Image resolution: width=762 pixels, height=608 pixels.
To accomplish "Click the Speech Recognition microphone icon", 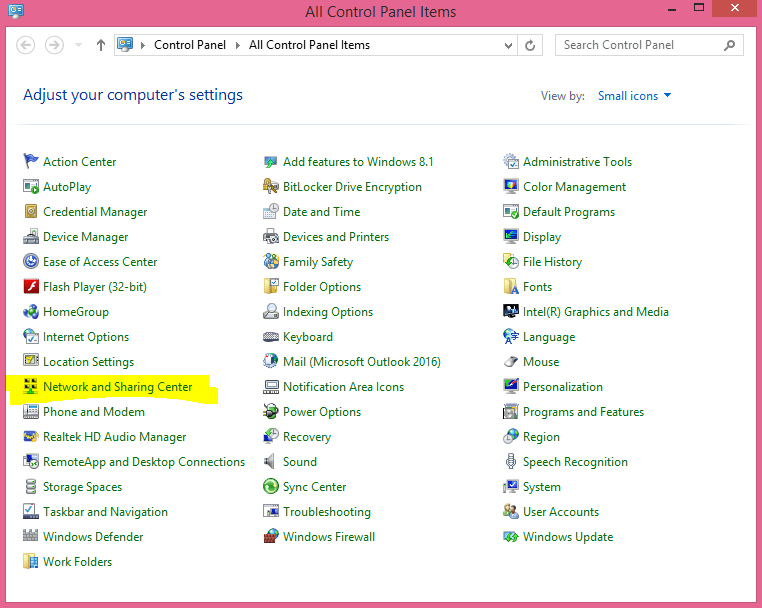I will click(511, 461).
